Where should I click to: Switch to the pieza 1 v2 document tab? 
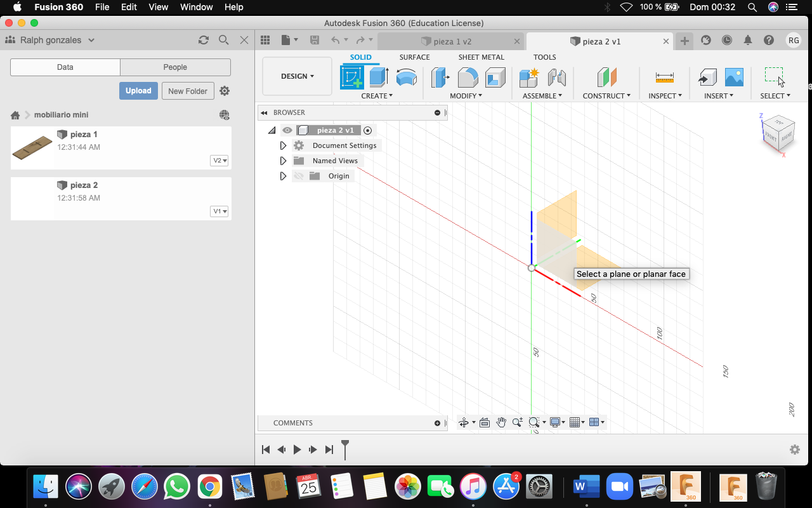[x=452, y=41]
